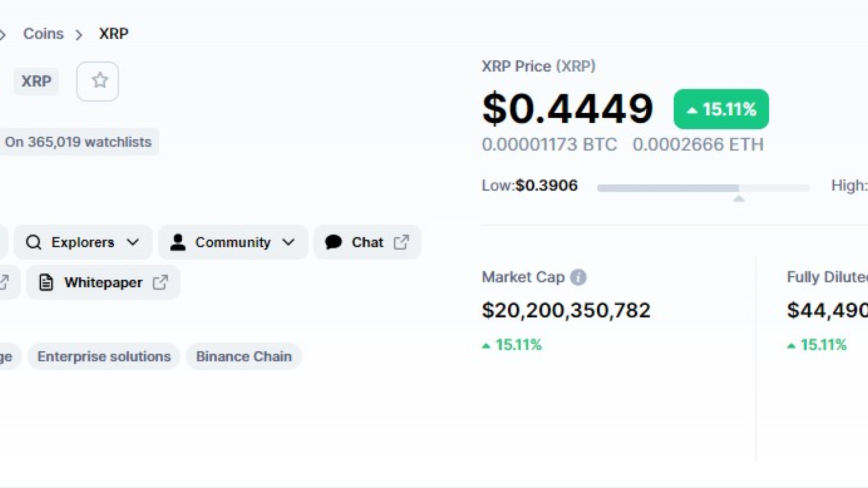Click the green 15.11% price change badge
This screenshot has width=868, height=488.
721,109
